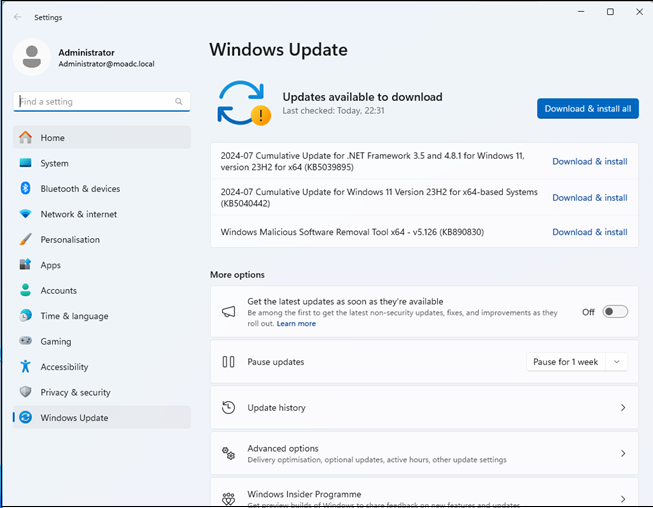Click the Bluetooth icon in sidebar

(25, 188)
